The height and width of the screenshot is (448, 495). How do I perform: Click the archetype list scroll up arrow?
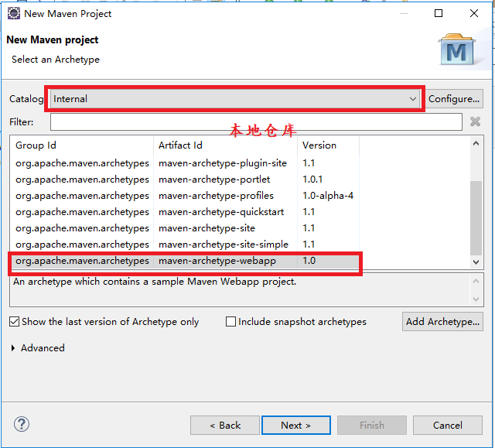(x=476, y=144)
